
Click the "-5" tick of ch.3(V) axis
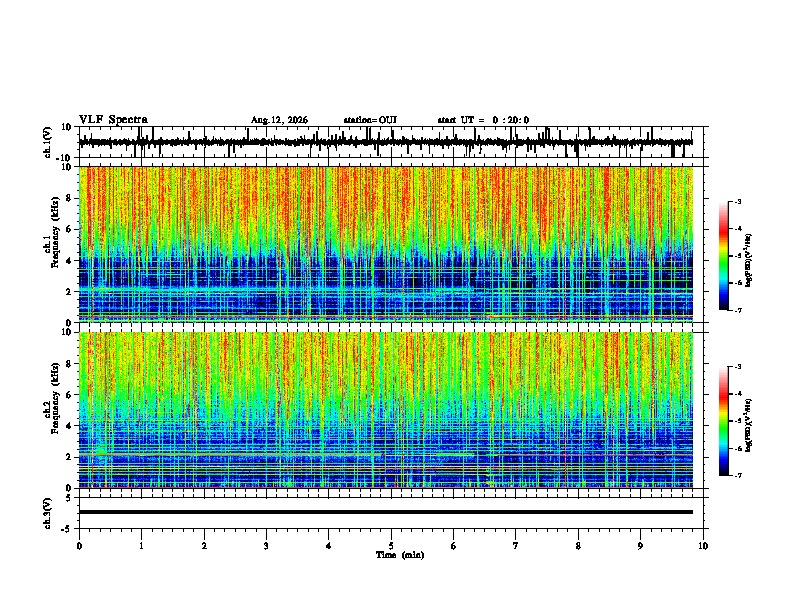(x=67, y=529)
